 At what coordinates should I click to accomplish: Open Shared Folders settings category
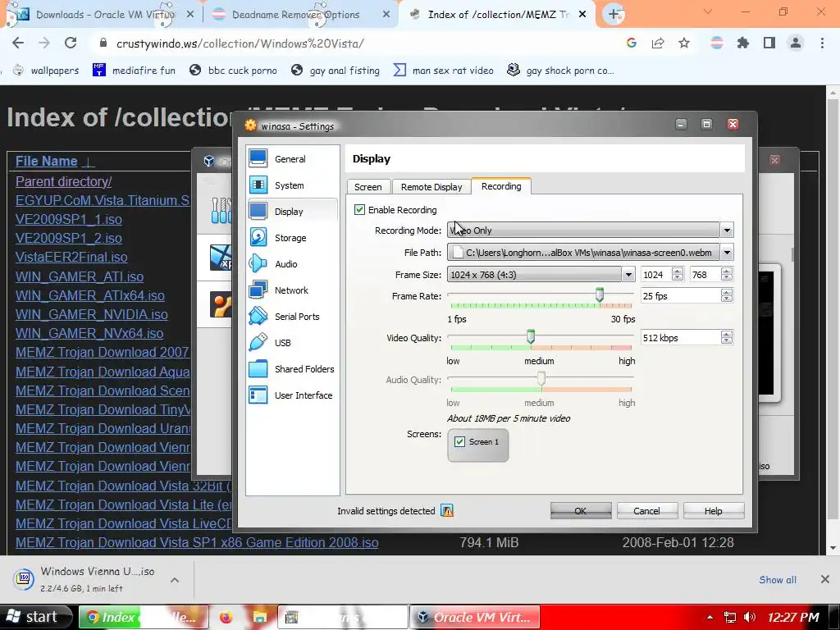click(292, 369)
